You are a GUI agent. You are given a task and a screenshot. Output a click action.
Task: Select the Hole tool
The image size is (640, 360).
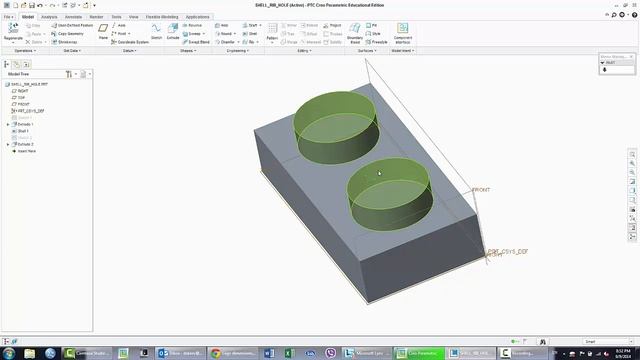pos(222,25)
